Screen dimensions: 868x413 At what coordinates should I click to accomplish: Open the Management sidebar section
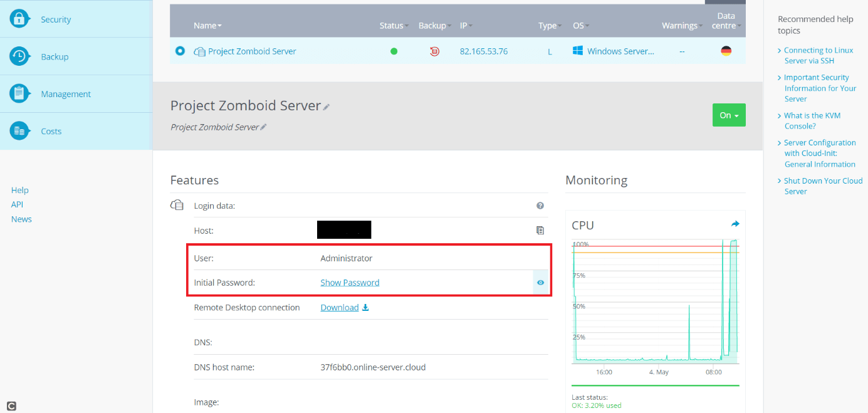(x=76, y=94)
